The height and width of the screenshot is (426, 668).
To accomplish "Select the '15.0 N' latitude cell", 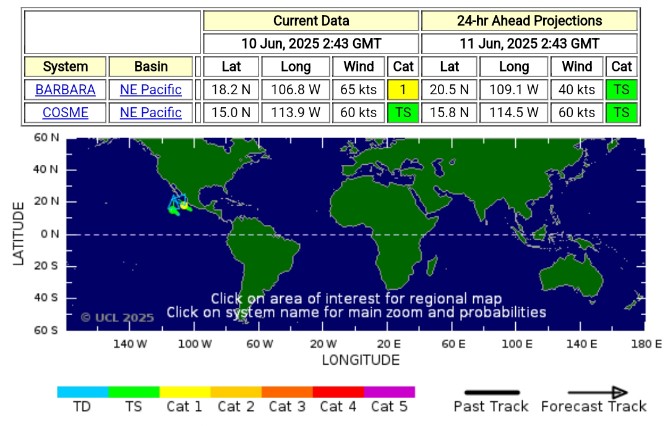I will point(231,112).
